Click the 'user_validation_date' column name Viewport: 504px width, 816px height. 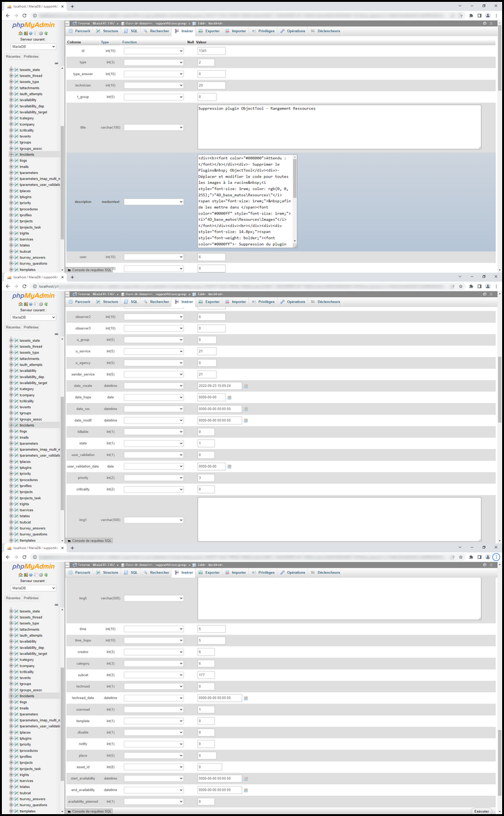83,466
